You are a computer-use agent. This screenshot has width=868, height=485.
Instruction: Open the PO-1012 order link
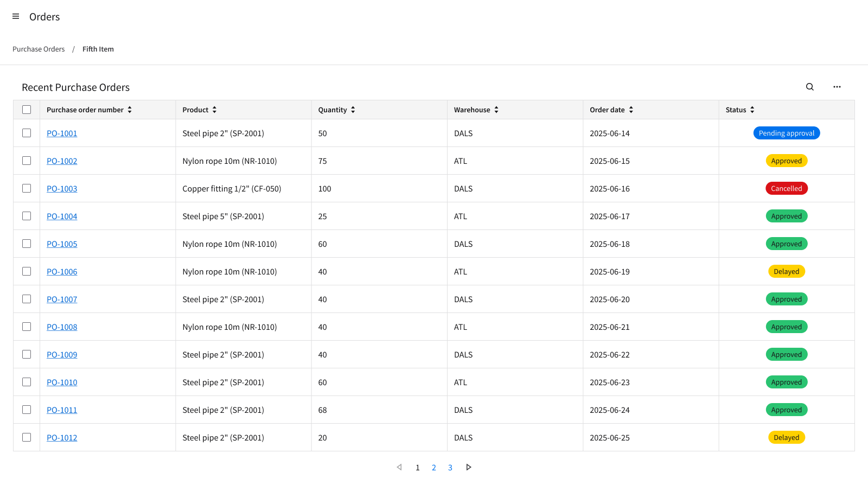point(62,438)
